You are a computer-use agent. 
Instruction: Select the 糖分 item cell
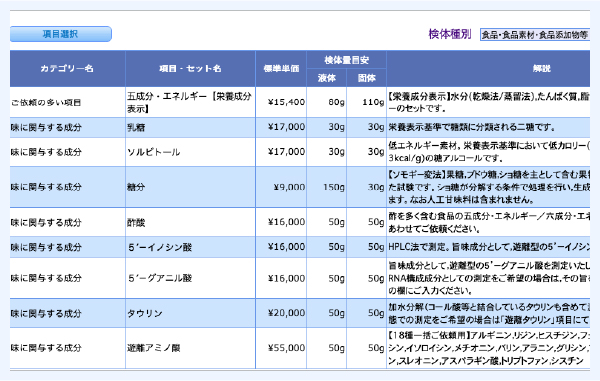[x=190, y=187]
